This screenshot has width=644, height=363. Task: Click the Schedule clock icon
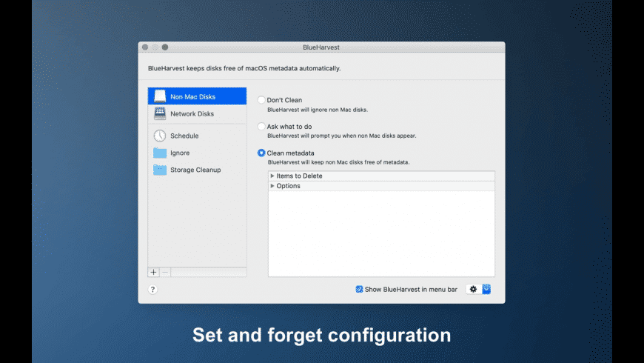(160, 136)
